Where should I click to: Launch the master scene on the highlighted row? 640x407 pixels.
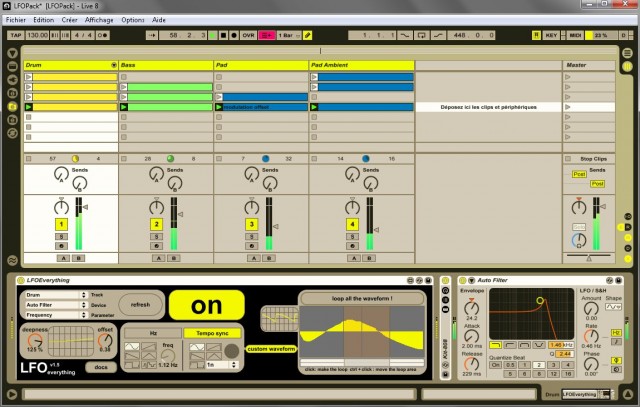click(x=569, y=106)
